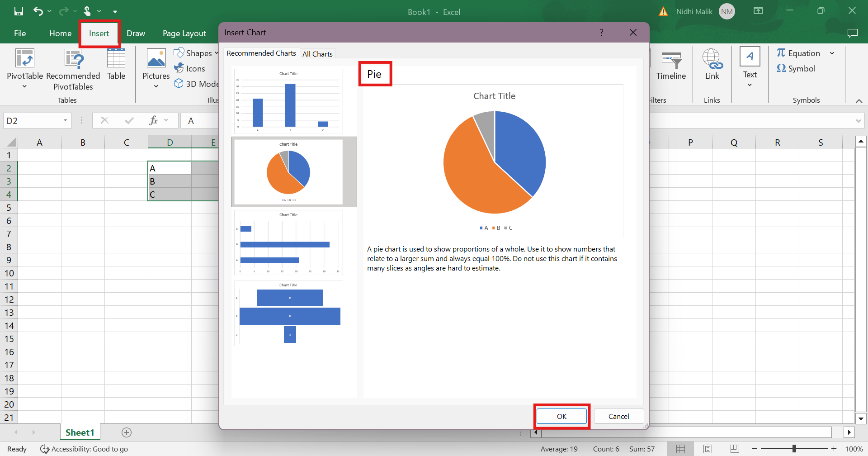The image size is (868, 456).
Task: Expand the Equation dropdown arrow
Action: [832, 53]
